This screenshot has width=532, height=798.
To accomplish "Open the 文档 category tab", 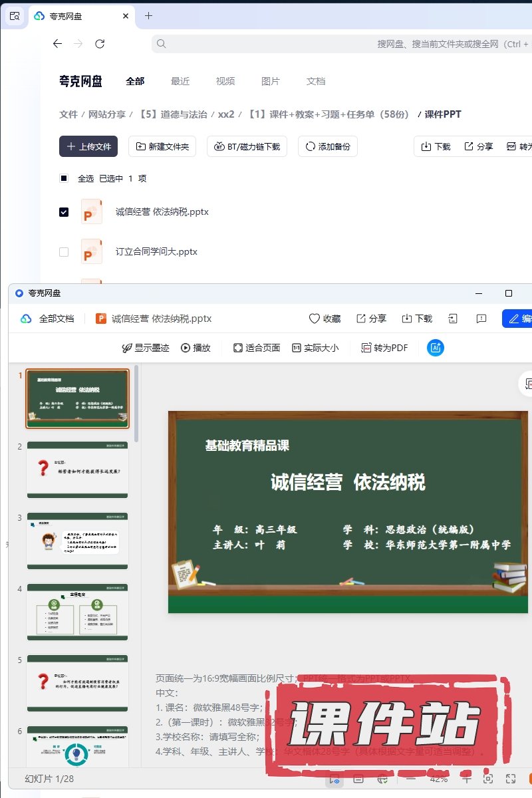I will tap(316, 81).
